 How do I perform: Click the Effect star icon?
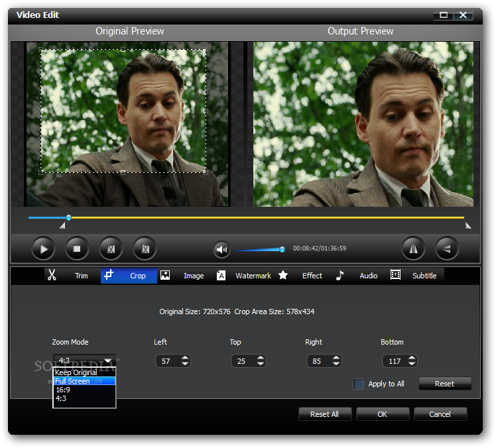pyautogui.click(x=283, y=275)
